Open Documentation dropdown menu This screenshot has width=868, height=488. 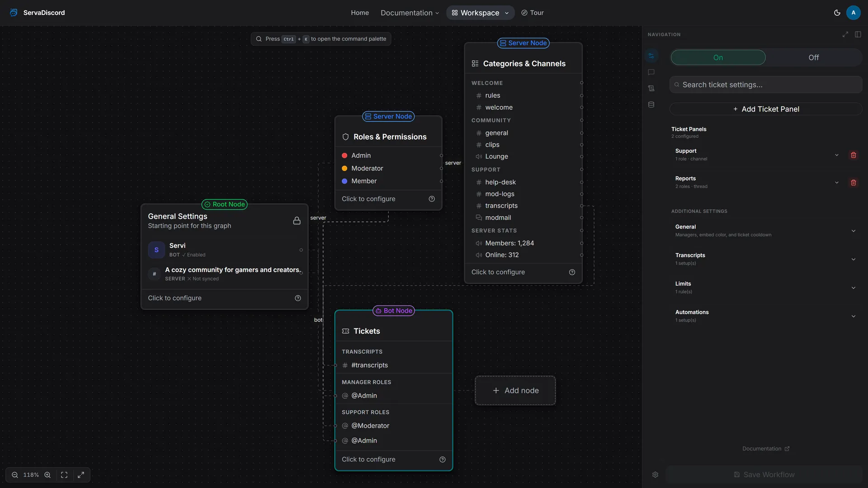tap(410, 13)
